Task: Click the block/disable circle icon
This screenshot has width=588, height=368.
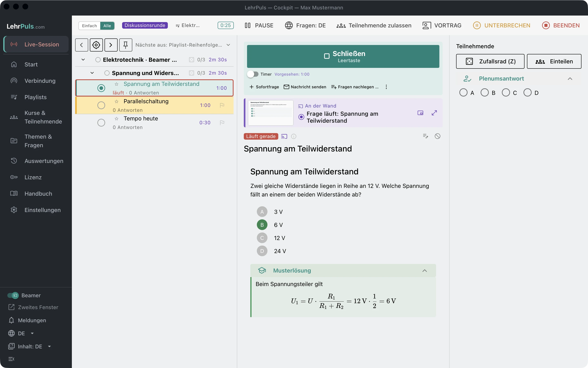Action: click(437, 136)
